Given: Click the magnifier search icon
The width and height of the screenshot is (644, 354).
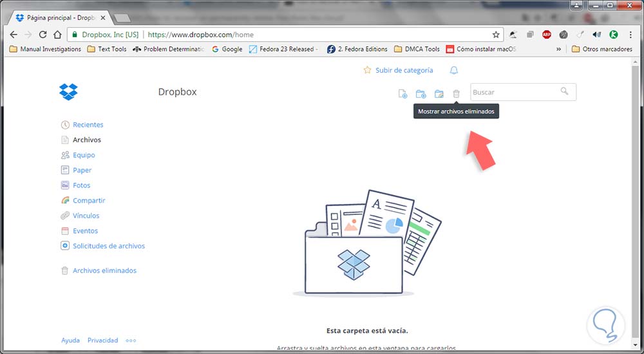Looking at the screenshot, I should [565, 91].
